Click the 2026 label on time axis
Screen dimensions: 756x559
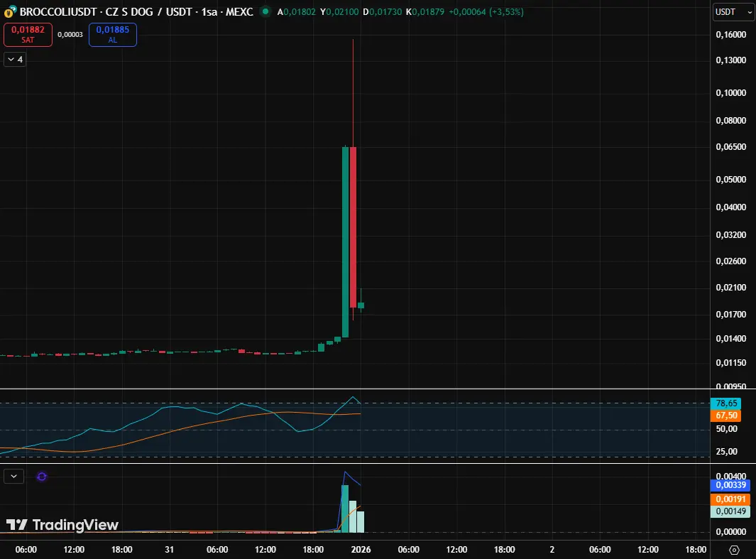point(361,549)
